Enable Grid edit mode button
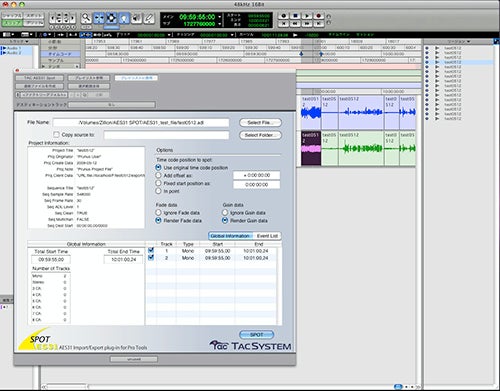Screen dimensions: 500x391 (x=34, y=23)
